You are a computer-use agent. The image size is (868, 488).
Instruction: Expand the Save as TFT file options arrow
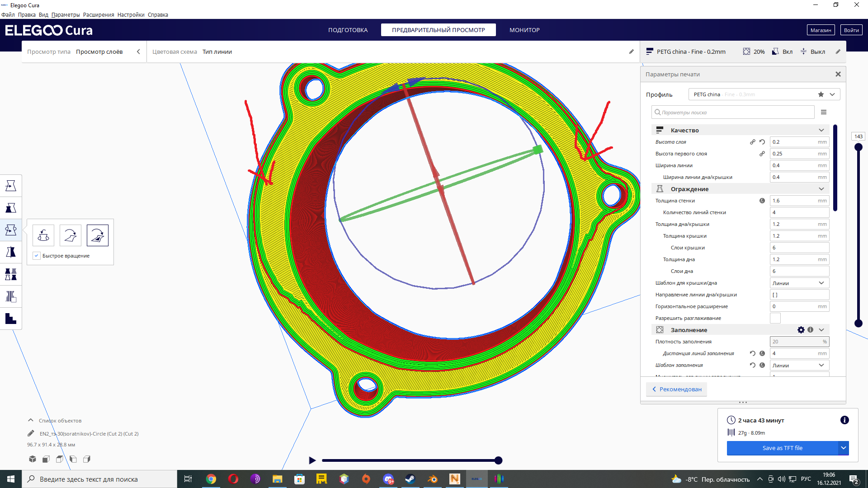tap(844, 448)
